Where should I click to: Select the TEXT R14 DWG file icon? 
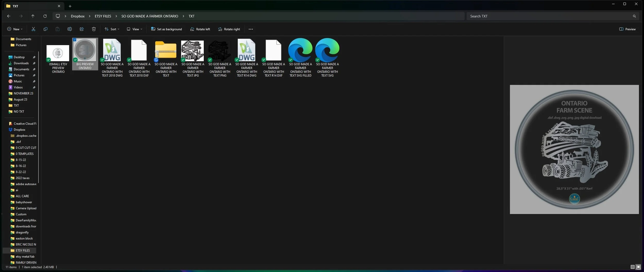tap(247, 50)
